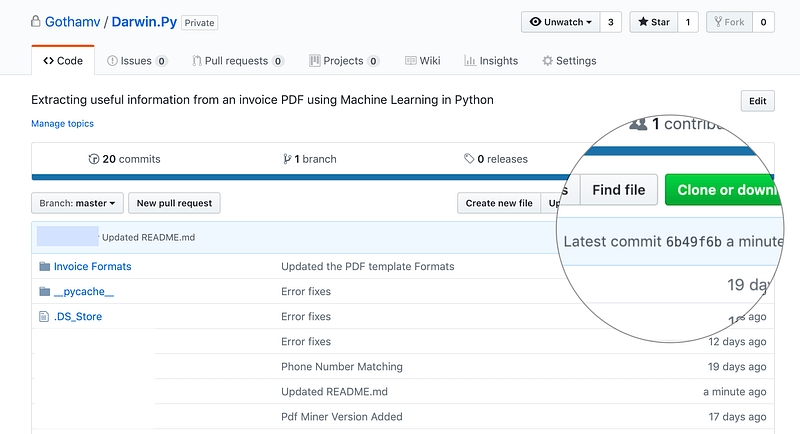
Task: Click the commits history icon
Action: (94, 159)
